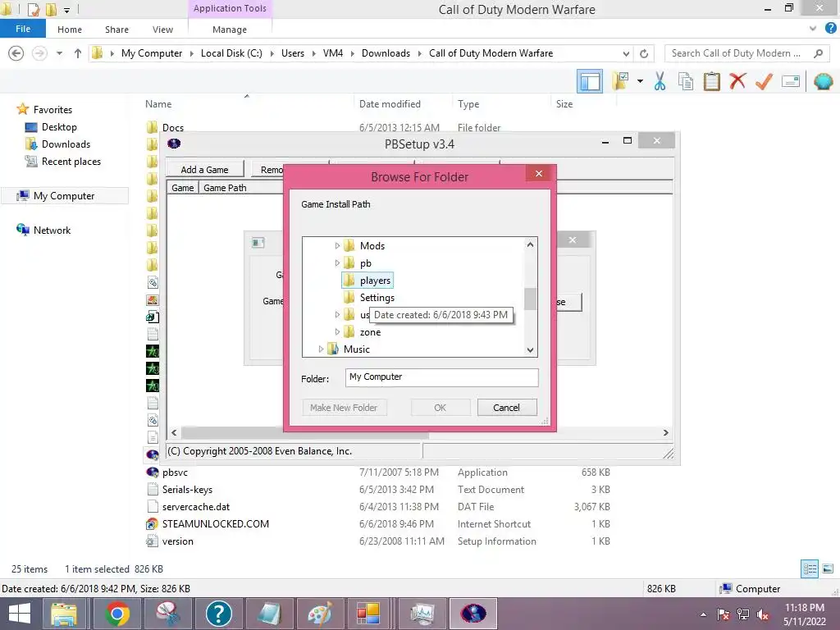Expand the zone folder in tree
The image size is (840, 630).
pyautogui.click(x=337, y=332)
